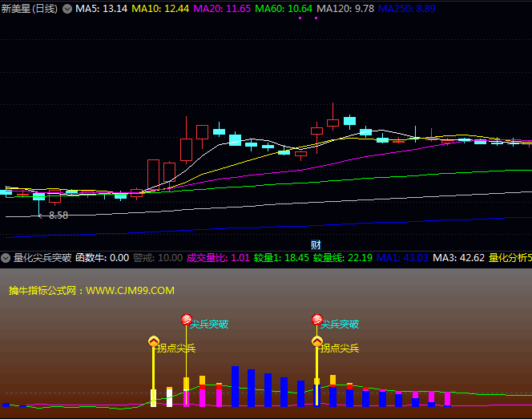Image resolution: width=532 pixels, height=419 pixels.
Task: Open the WWW.CJM99.COM website link
Action: point(130,290)
